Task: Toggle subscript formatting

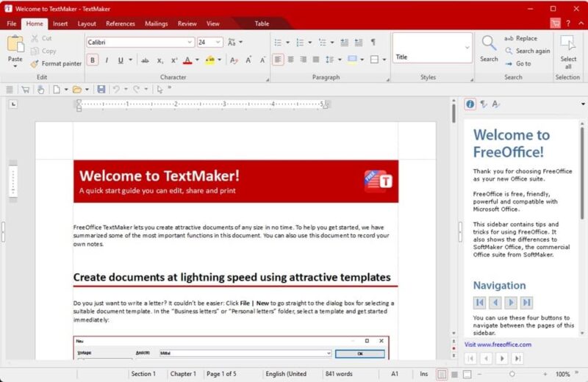Action: click(160, 60)
